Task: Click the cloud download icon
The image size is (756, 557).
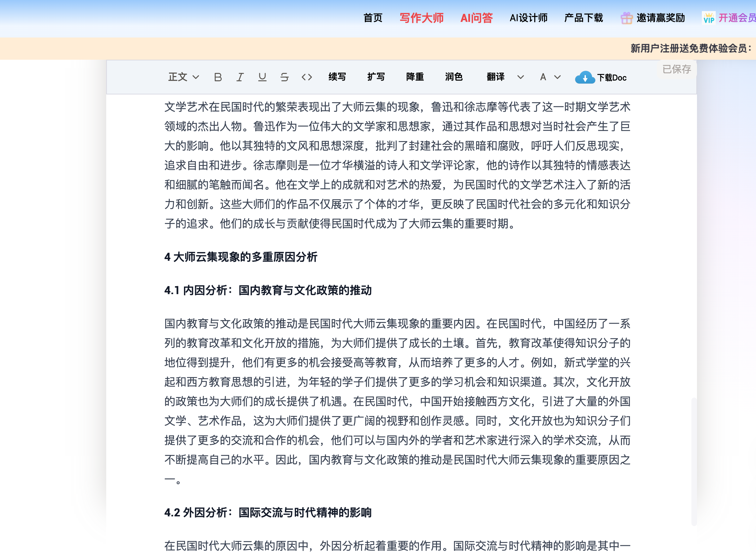Action: pos(585,77)
